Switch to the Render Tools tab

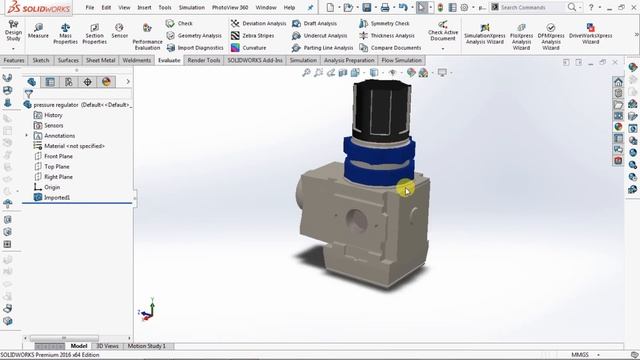pos(204,60)
